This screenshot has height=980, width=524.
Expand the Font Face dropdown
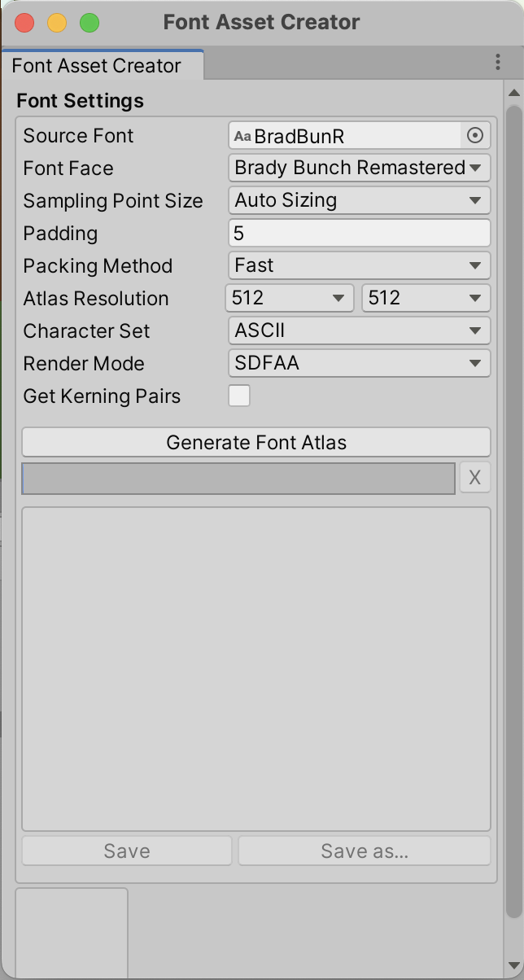tap(359, 168)
